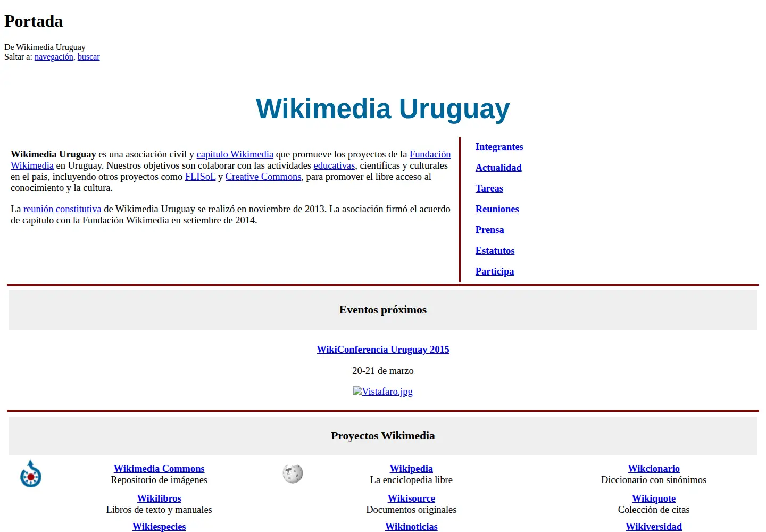Click the Wikimedia Commons logo icon

tap(31, 473)
